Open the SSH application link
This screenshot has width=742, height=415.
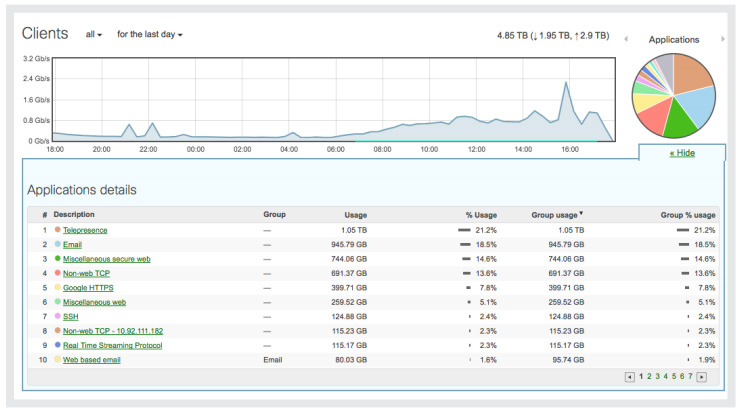click(71, 317)
